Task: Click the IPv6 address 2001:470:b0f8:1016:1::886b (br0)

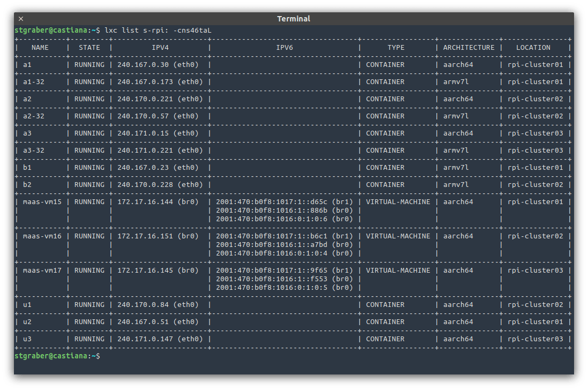Action: [284, 210]
